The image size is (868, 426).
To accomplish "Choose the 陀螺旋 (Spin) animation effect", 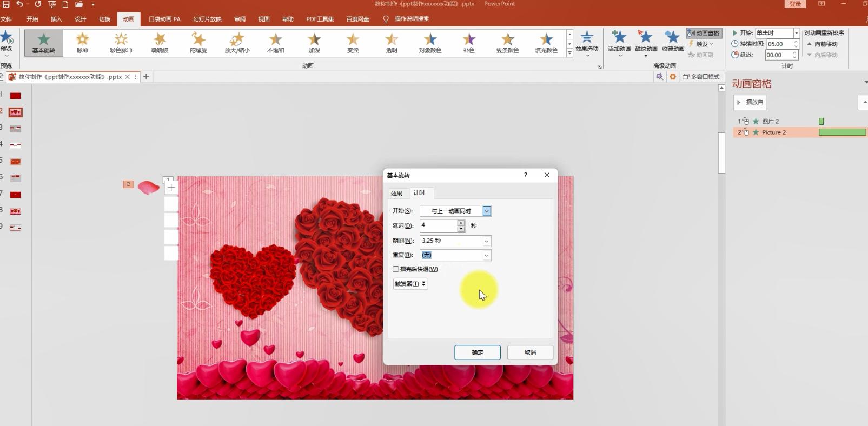I will (x=198, y=43).
